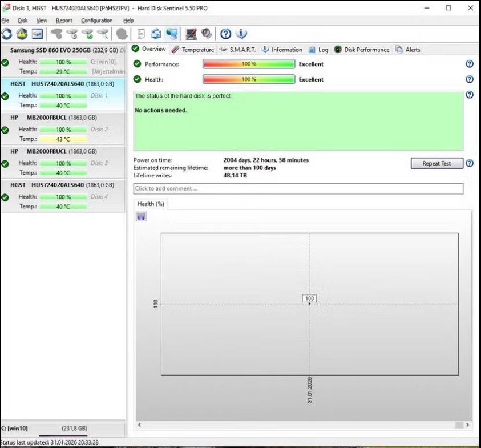Open the Help menu

coord(128,21)
